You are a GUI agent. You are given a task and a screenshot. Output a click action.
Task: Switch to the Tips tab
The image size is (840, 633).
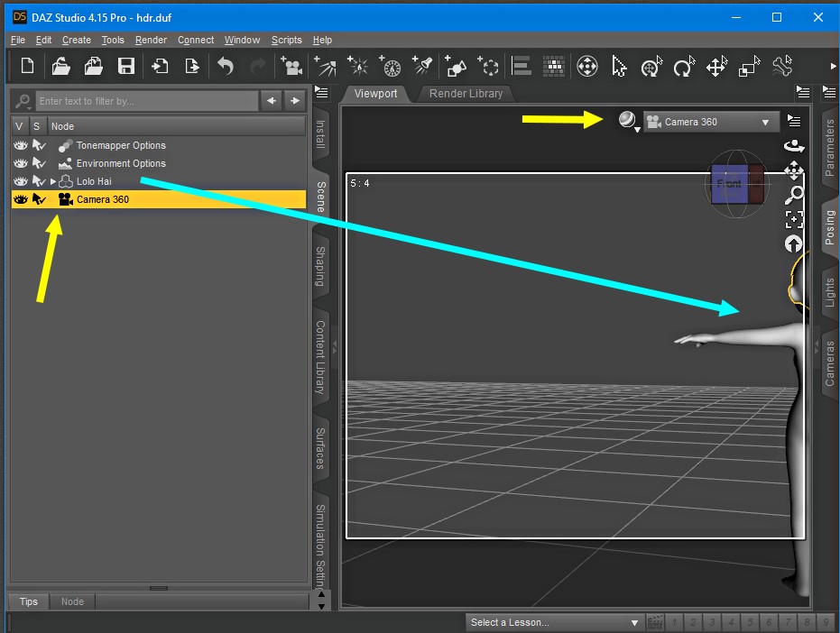coord(28,601)
